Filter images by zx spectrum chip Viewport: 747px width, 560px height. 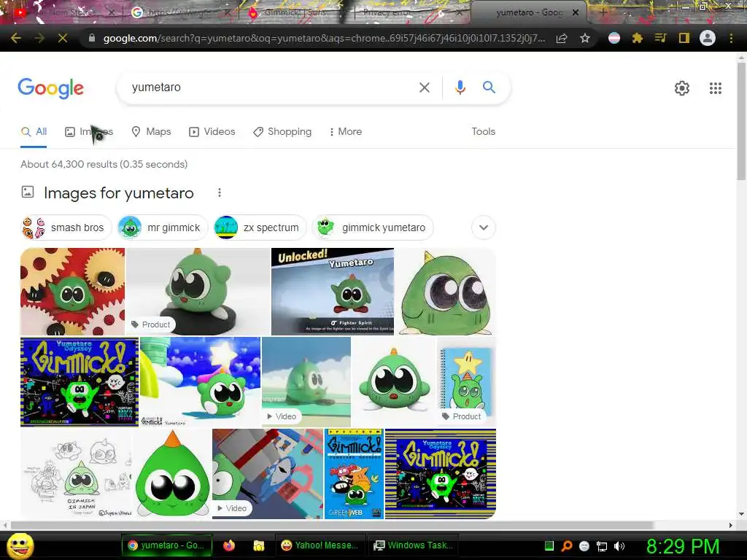(x=260, y=227)
